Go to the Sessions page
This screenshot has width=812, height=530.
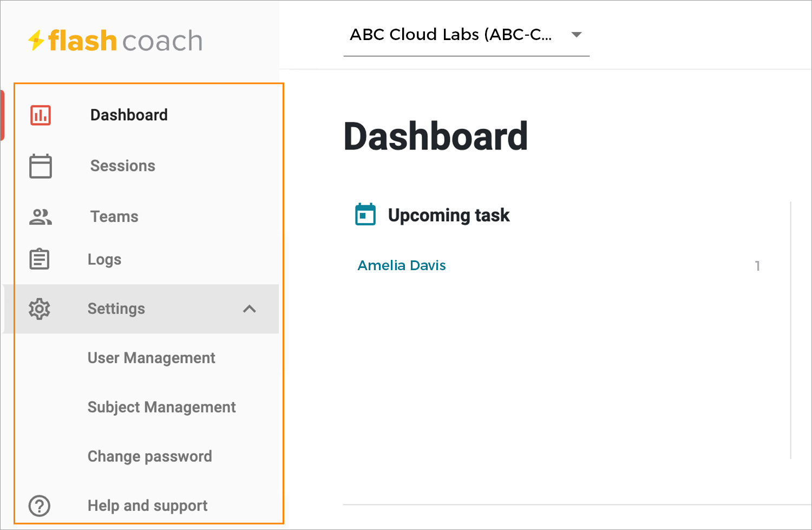pyautogui.click(x=123, y=166)
